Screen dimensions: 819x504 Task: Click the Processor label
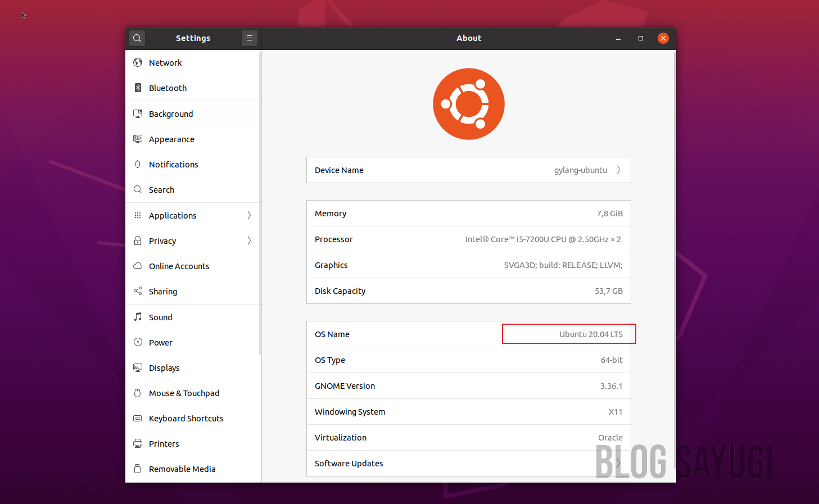click(x=334, y=239)
